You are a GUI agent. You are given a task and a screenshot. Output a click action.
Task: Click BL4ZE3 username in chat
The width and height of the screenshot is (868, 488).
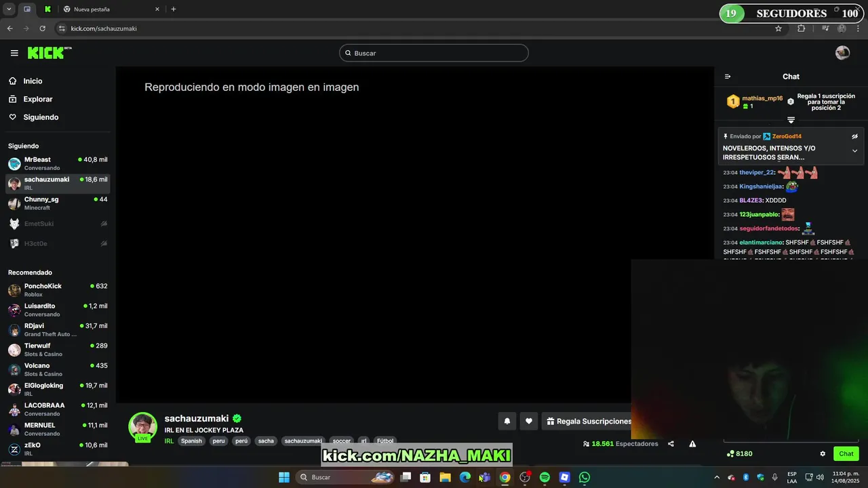751,201
